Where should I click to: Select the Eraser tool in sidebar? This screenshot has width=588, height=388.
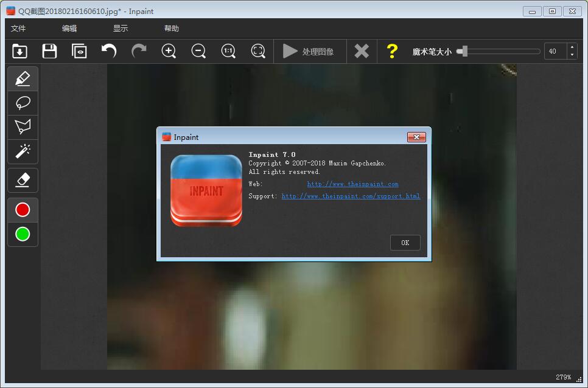tap(23, 179)
